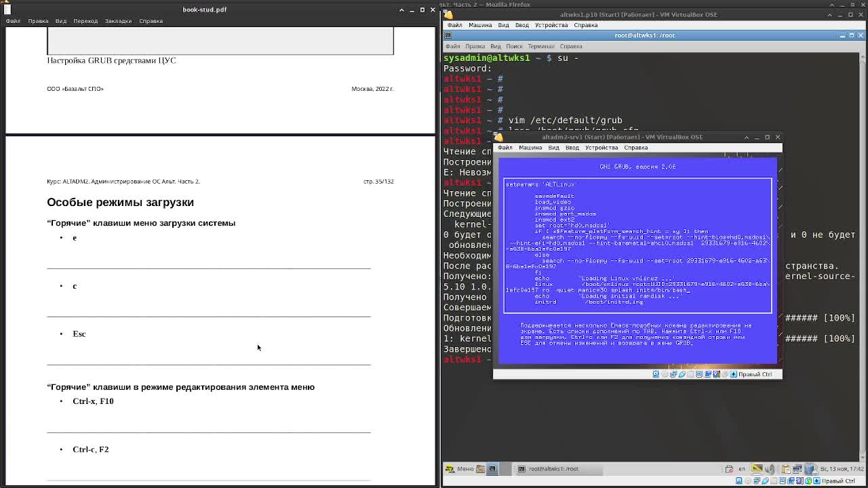Image resolution: width=868 pixels, height=488 pixels.
Task: Click hard disk activity icon in altadm2-srv1 status bar
Action: (x=656, y=374)
